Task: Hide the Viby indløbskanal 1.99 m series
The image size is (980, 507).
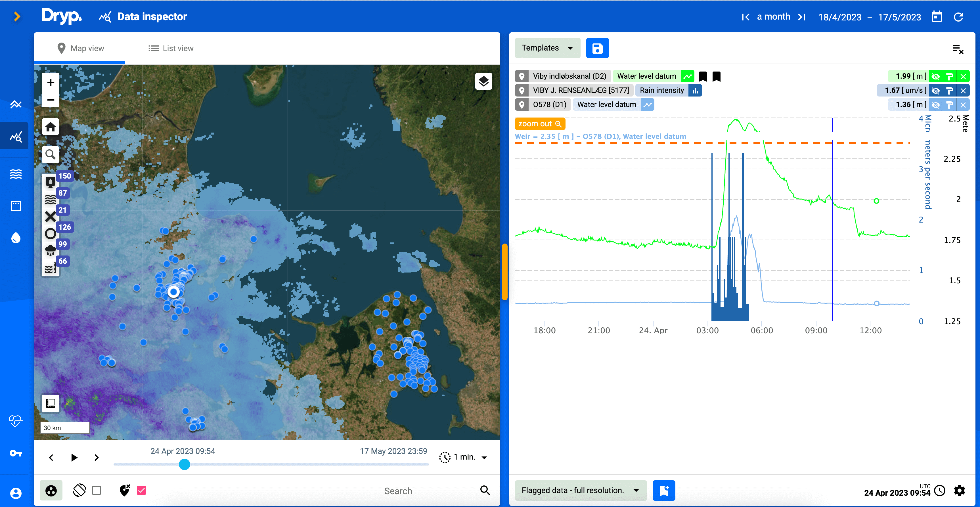Action: 936,76
